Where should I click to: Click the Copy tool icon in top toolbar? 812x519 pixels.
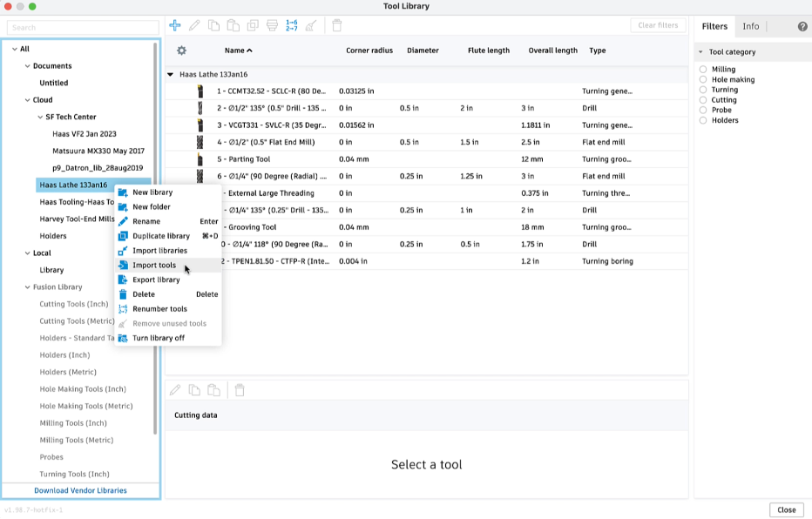tap(213, 25)
